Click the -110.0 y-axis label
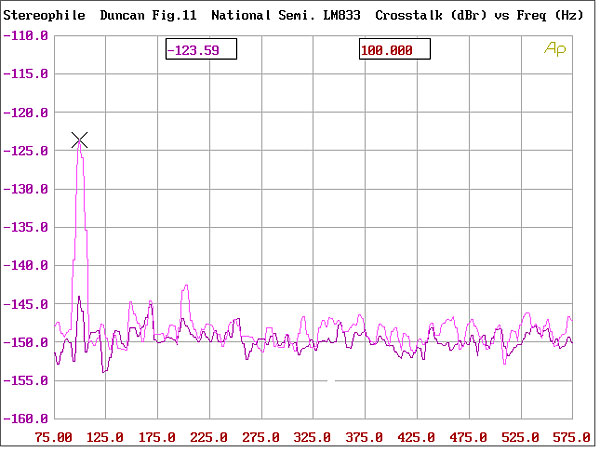The height and width of the screenshot is (452, 600). pyautogui.click(x=26, y=36)
